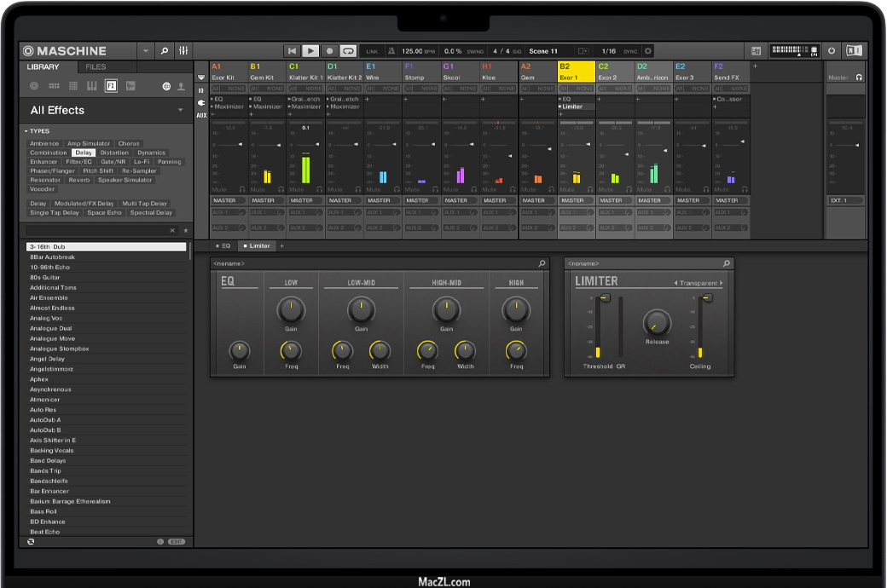The image size is (887, 588).
Task: Click the Space Echo subtype tag
Action: pyautogui.click(x=104, y=213)
